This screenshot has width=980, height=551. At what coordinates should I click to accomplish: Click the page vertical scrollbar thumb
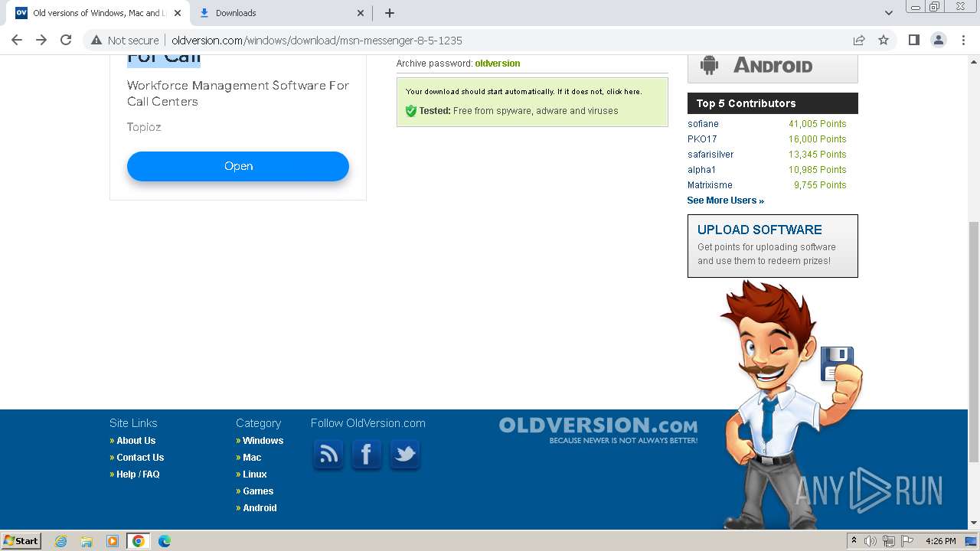coord(974,342)
